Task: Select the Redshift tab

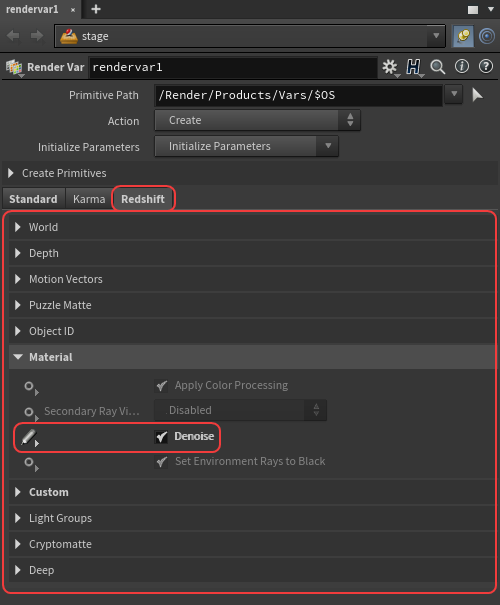Action: tap(143, 199)
